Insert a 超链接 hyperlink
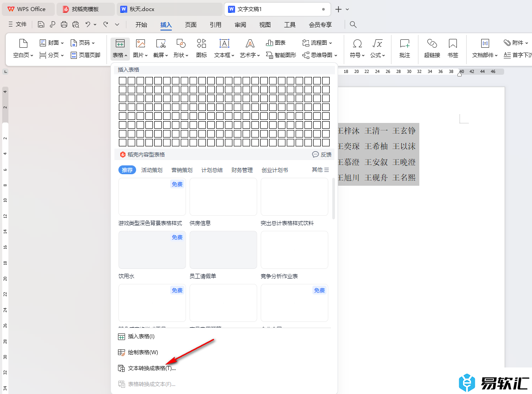The width and height of the screenshot is (532, 394). 432,49
